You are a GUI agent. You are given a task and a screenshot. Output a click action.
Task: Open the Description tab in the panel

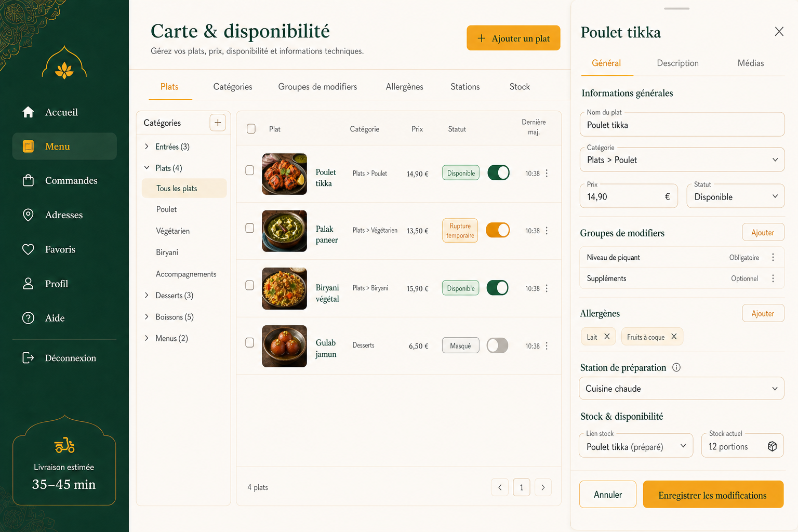(x=677, y=63)
